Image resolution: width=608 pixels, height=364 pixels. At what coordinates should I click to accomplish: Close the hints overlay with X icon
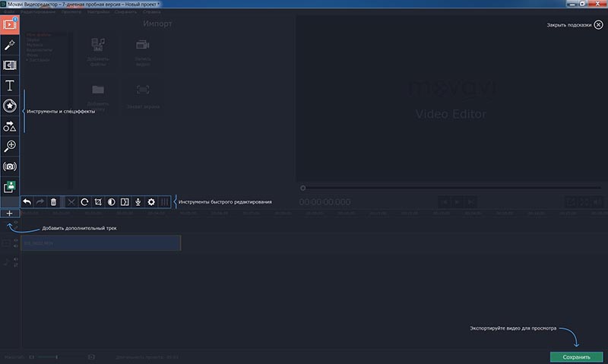coord(599,25)
